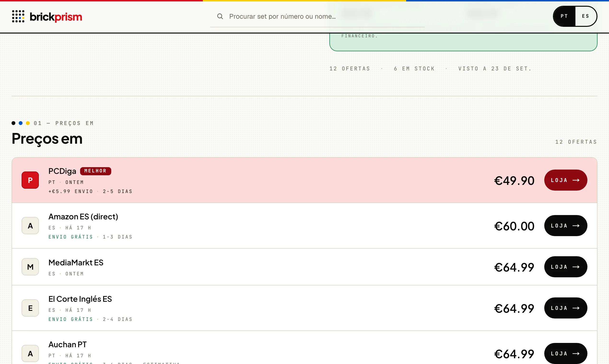Click the brickprism dotted grid logo icon

coord(18,17)
